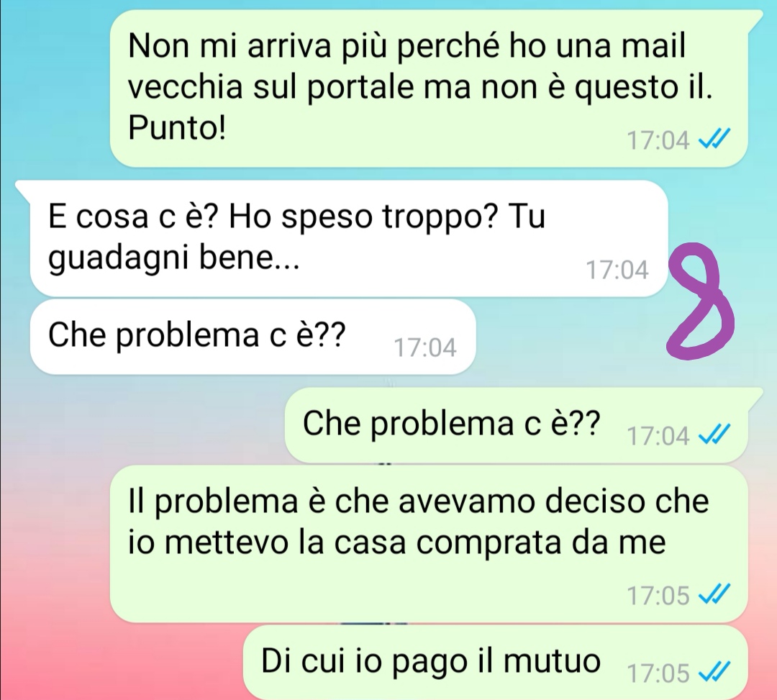Screen dimensions: 777x700
Task: Tap the 17:05 timestamp under 'casa comprata da me'
Action: click(x=658, y=596)
